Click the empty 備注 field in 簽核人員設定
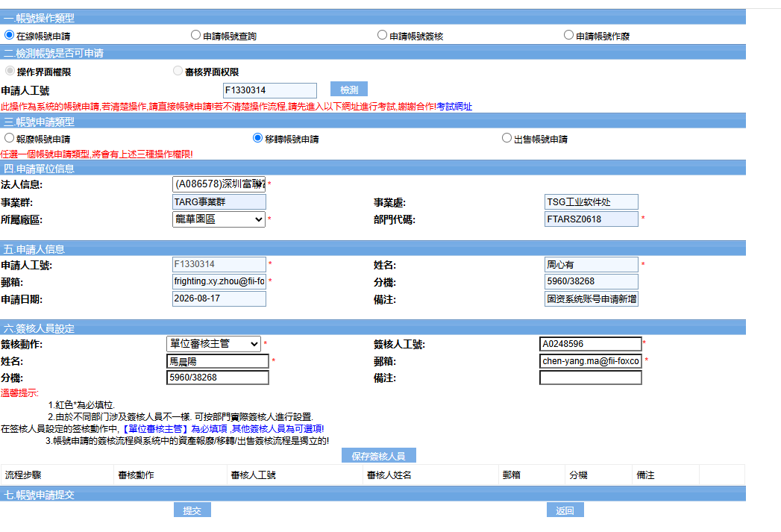Screen dimensions: 781x532 point(590,378)
